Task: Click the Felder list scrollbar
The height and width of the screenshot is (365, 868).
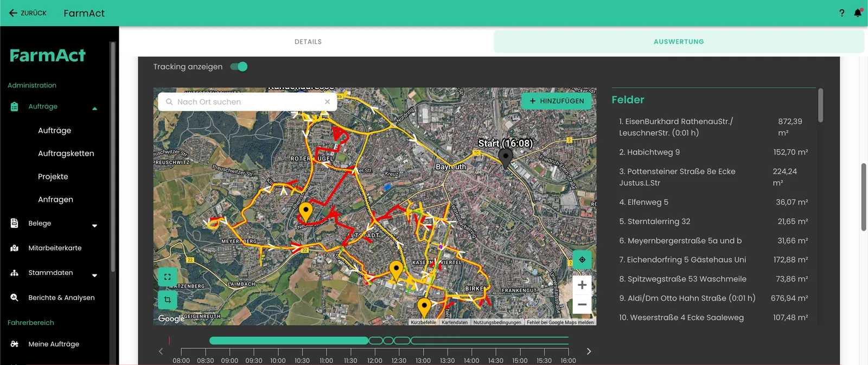Action: coord(820,105)
